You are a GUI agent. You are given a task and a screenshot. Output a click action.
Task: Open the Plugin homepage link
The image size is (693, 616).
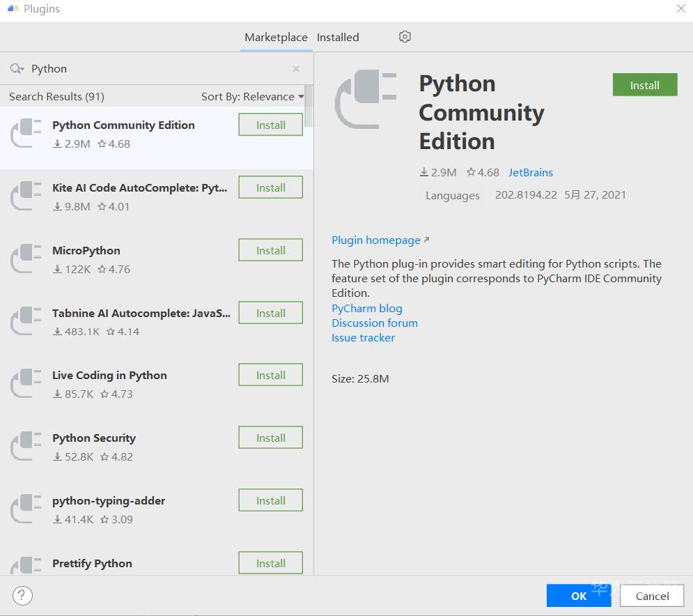(x=376, y=240)
